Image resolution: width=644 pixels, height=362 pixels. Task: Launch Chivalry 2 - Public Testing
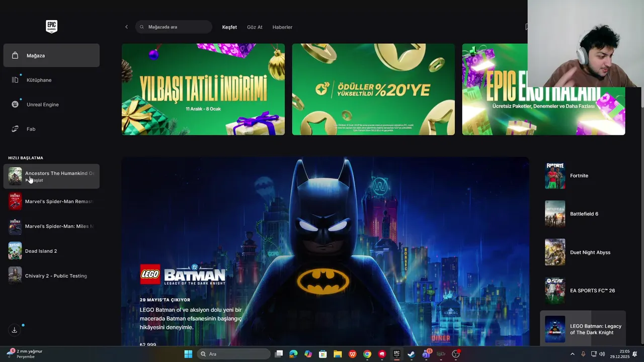51,276
